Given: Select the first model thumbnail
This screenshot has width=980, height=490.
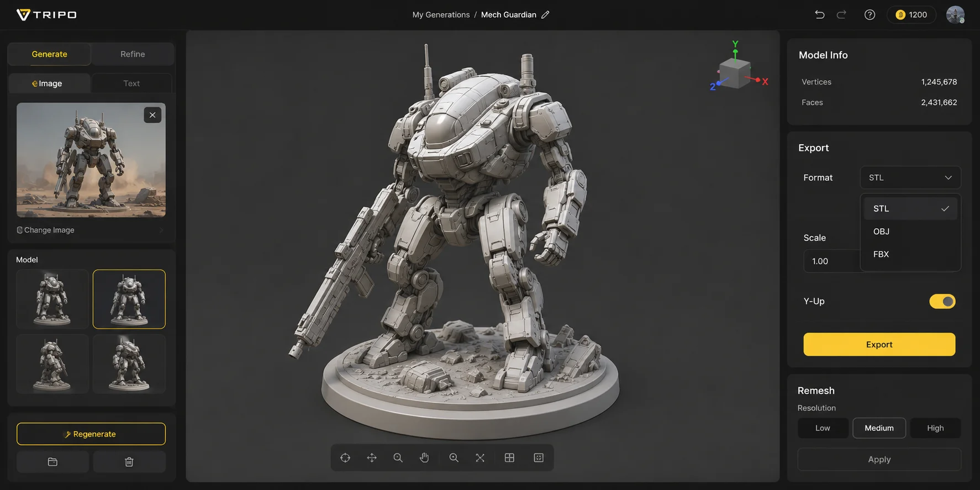Looking at the screenshot, I should pyautogui.click(x=52, y=299).
